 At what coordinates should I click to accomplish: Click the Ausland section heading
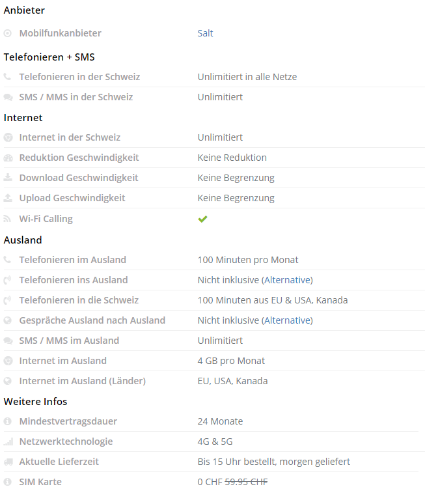point(23,240)
